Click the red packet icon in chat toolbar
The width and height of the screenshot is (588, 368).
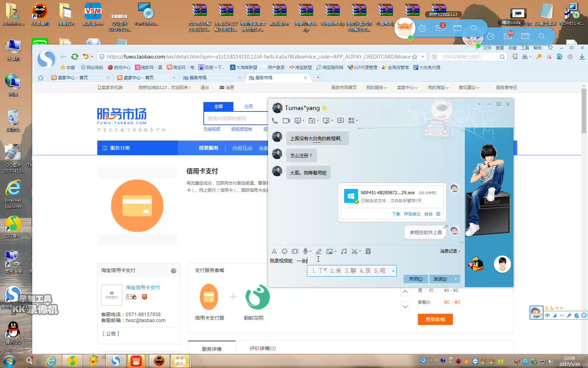[368, 251]
